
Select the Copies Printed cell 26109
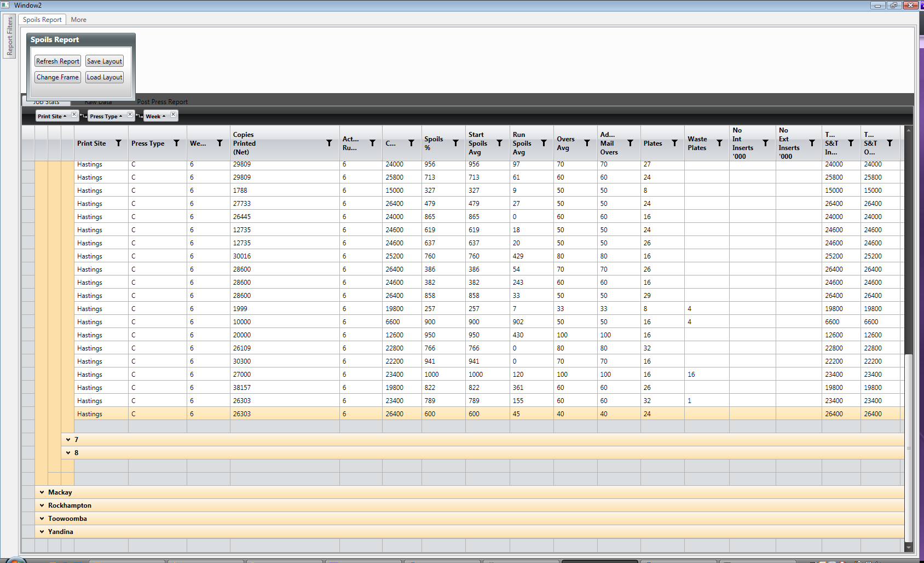pos(285,348)
